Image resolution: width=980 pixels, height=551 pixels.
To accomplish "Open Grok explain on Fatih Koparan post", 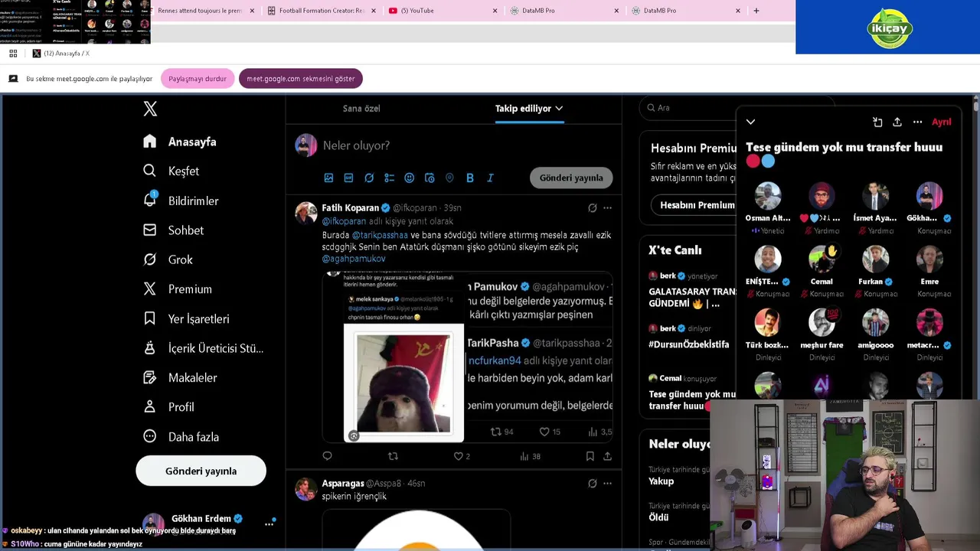I will point(592,207).
